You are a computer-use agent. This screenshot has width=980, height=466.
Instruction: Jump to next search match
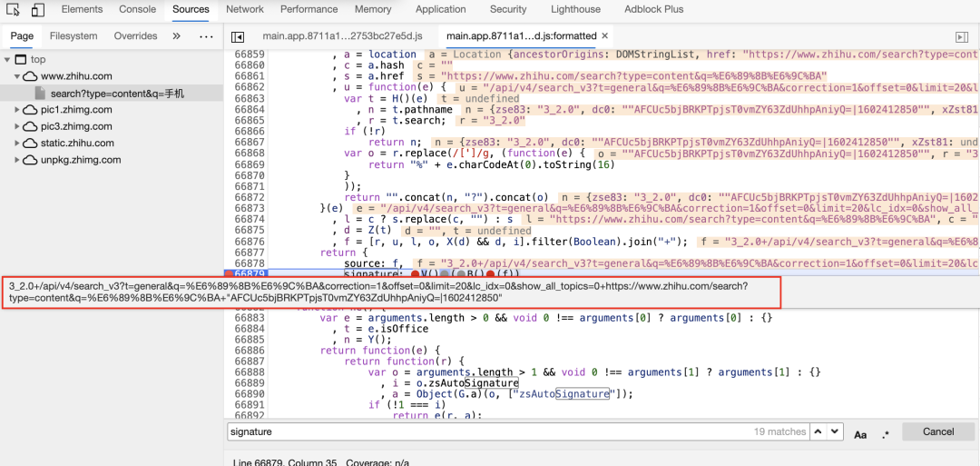click(x=837, y=432)
